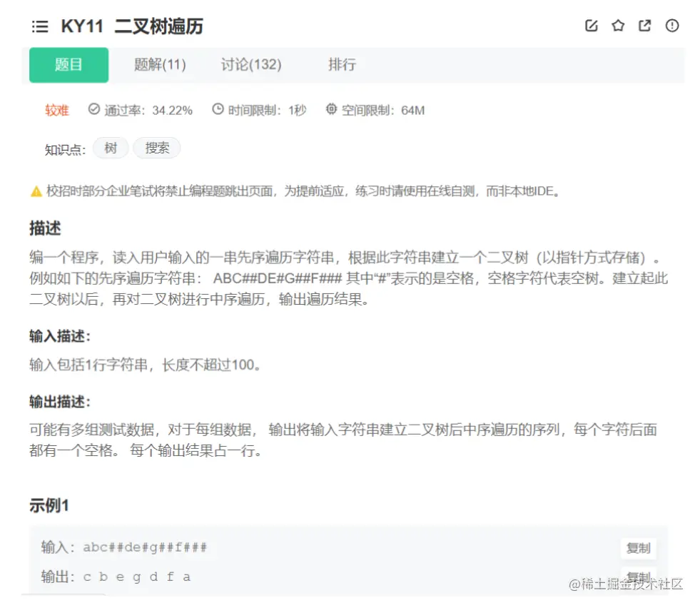Open the problem list menu icon
Image resolution: width=700 pixels, height=608 pixels.
pos(40,26)
